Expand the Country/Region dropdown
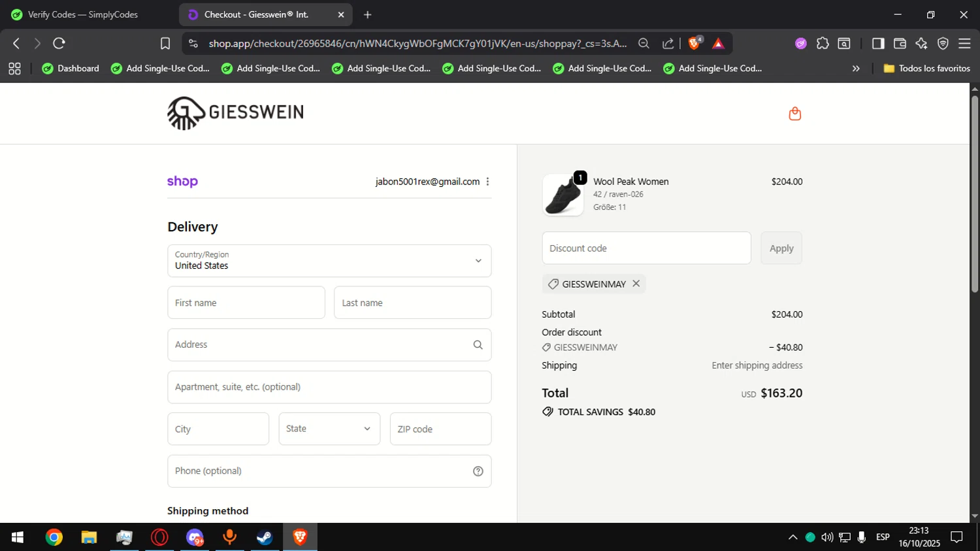 click(x=329, y=261)
